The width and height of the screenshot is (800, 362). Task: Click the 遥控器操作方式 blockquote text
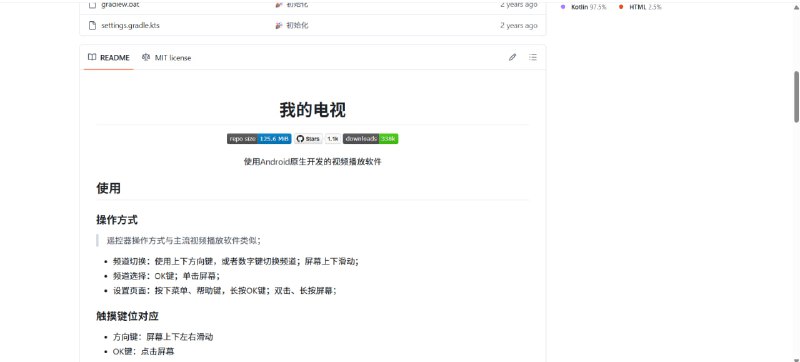coord(184,240)
